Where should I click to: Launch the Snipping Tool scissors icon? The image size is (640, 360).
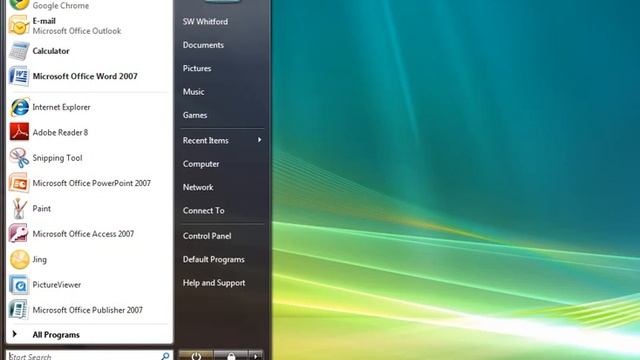[x=19, y=158]
